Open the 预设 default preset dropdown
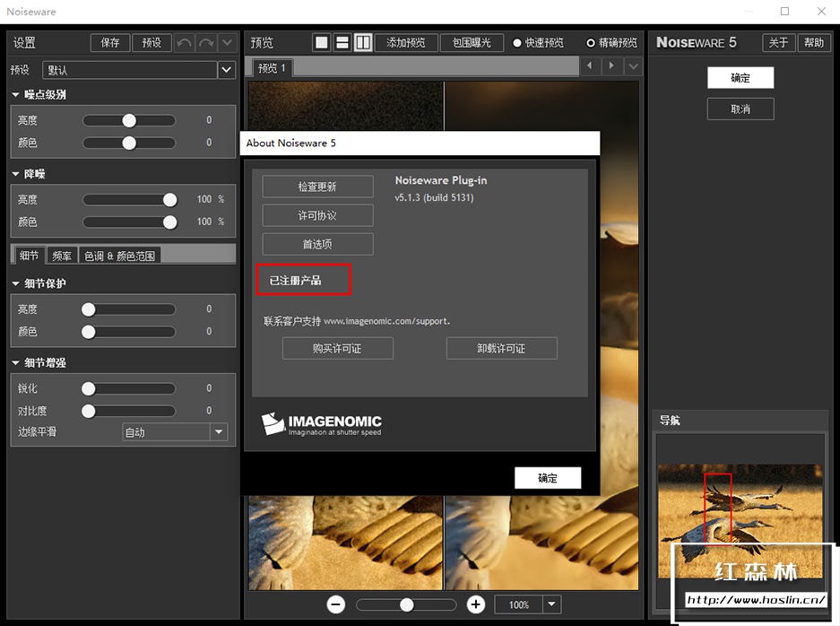The image size is (840, 626). (x=227, y=70)
